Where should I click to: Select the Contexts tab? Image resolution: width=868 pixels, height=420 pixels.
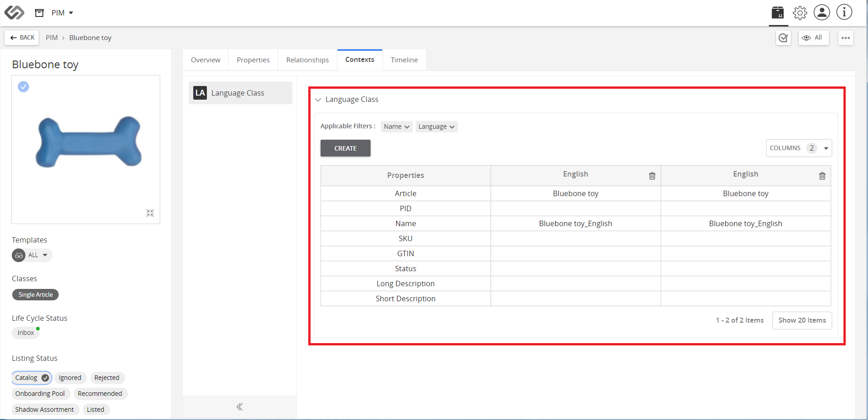pyautogui.click(x=360, y=60)
